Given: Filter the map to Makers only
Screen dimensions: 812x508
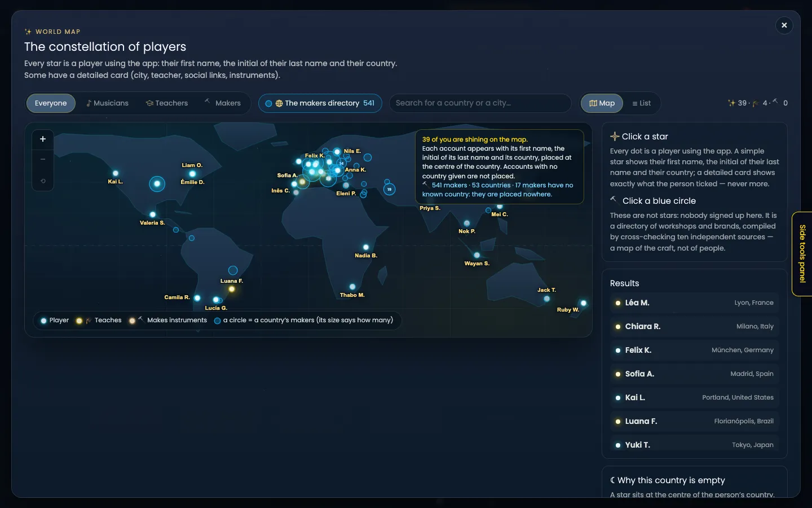Looking at the screenshot, I should (223, 103).
